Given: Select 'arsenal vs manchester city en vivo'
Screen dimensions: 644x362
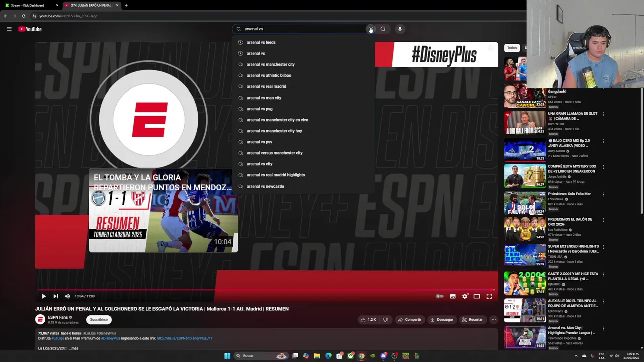Looking at the screenshot, I should (x=304, y=120).
